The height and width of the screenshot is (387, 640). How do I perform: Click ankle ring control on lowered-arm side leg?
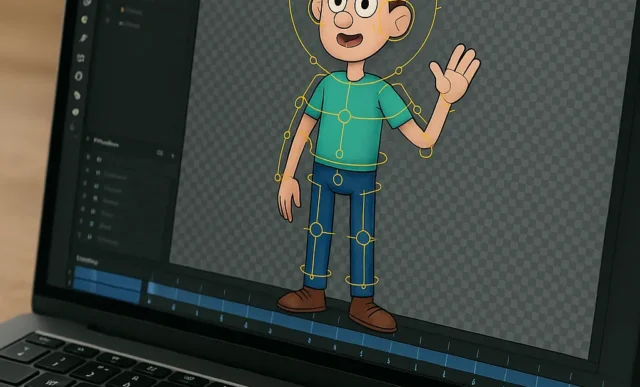316,271
